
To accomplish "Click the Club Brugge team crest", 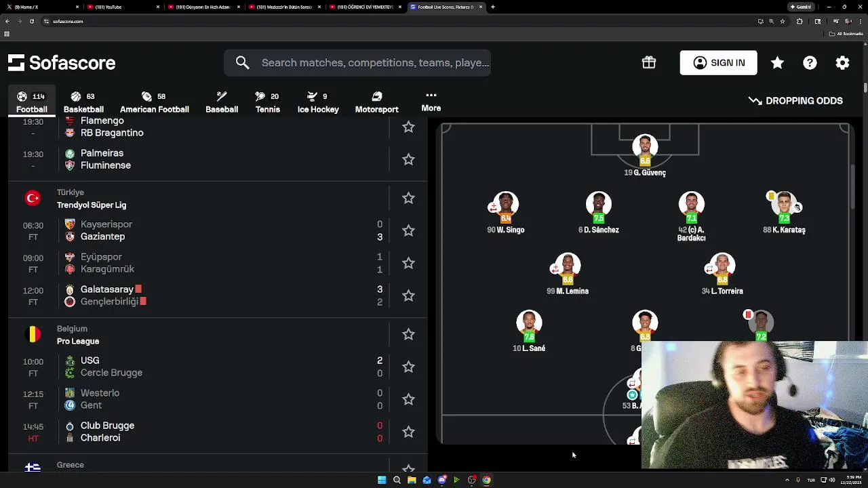I will [70, 426].
